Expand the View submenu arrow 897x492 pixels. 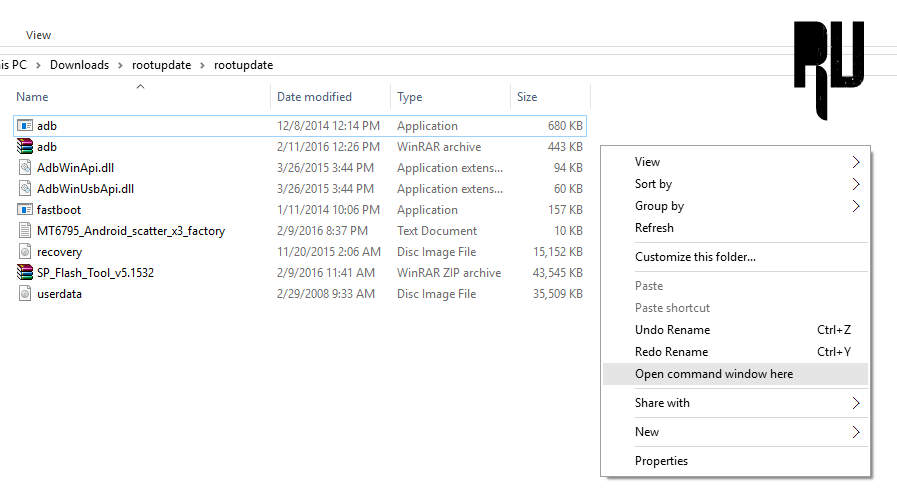tap(855, 162)
